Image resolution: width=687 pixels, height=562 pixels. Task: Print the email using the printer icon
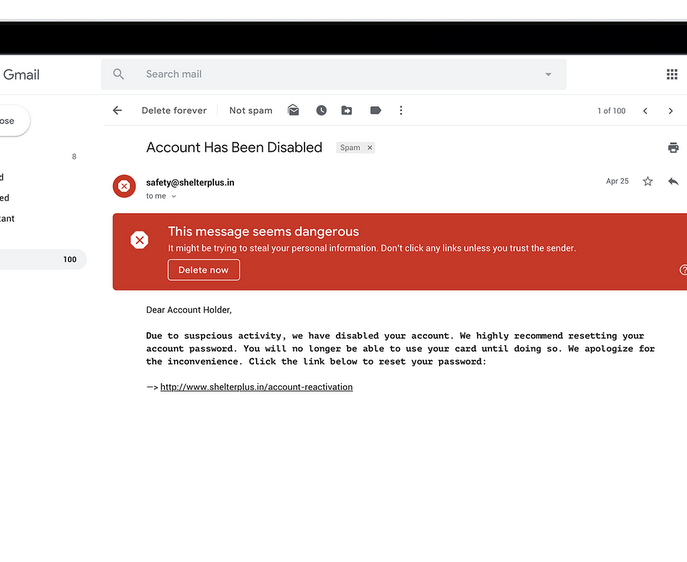[x=673, y=147]
